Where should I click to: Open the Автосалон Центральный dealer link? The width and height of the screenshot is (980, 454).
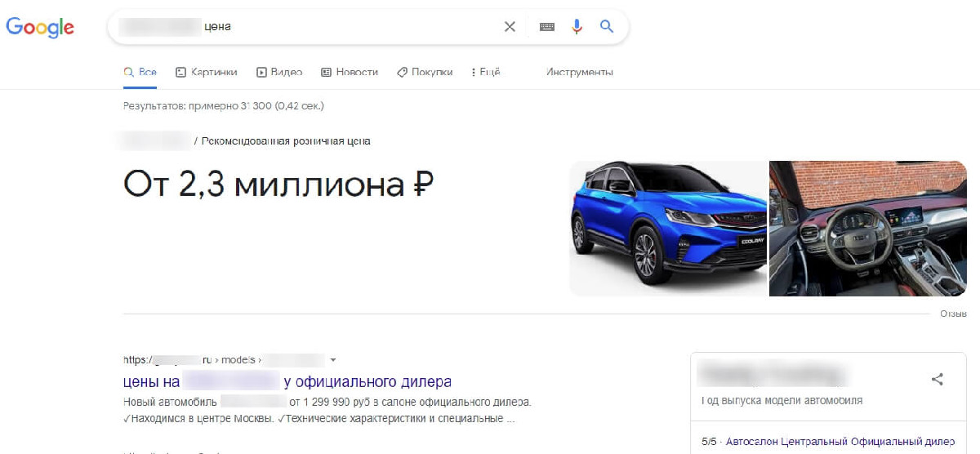pos(838,443)
